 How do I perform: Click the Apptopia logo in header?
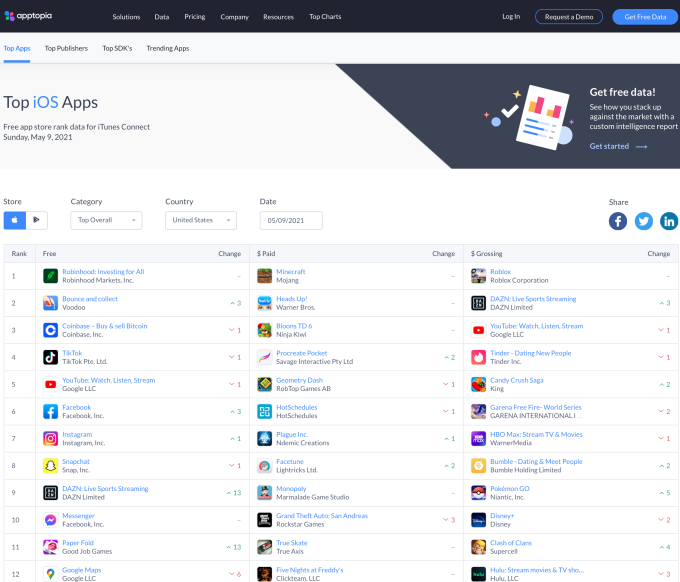pos(35,16)
